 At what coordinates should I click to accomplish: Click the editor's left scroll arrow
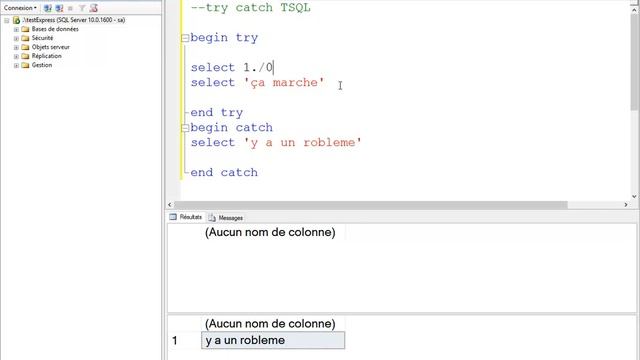(170, 204)
